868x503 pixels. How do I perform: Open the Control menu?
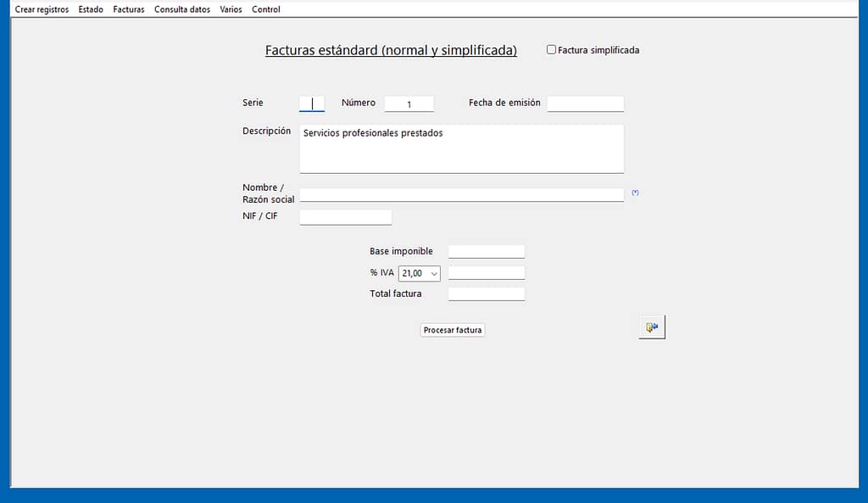pyautogui.click(x=266, y=9)
